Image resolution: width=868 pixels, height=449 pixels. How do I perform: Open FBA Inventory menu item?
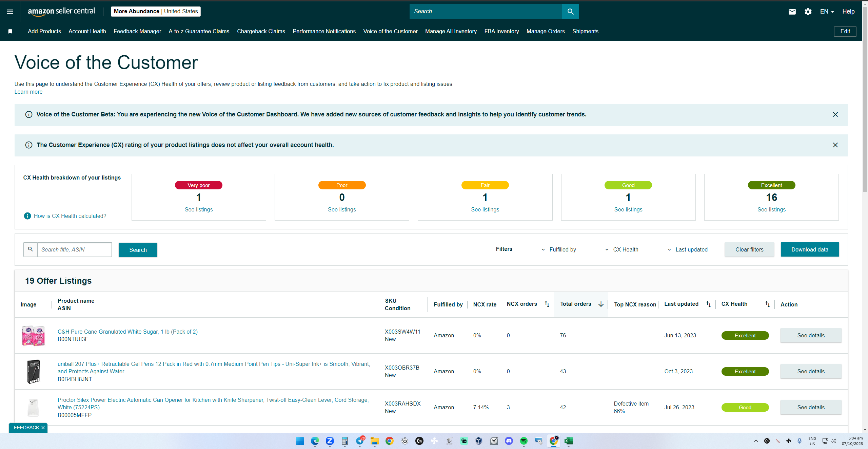pos(501,31)
